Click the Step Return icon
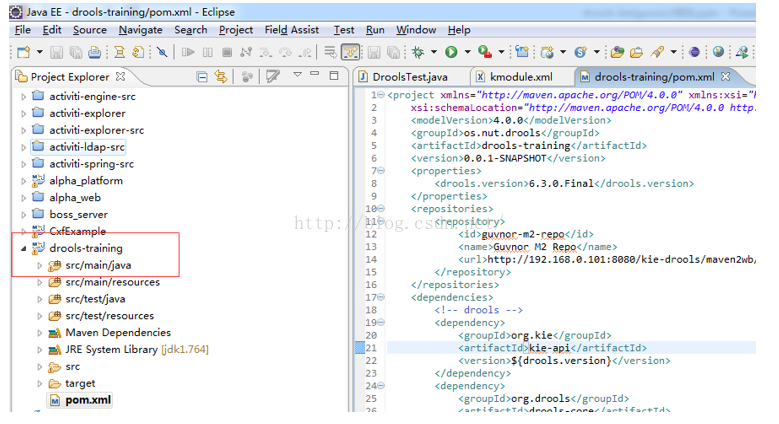 click(x=307, y=52)
